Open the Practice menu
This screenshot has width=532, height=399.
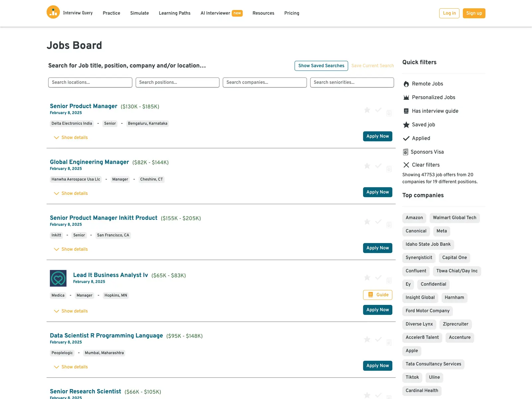111,13
